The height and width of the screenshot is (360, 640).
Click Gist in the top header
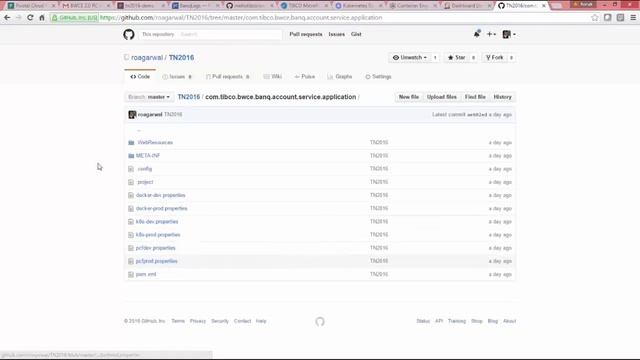tap(356, 34)
